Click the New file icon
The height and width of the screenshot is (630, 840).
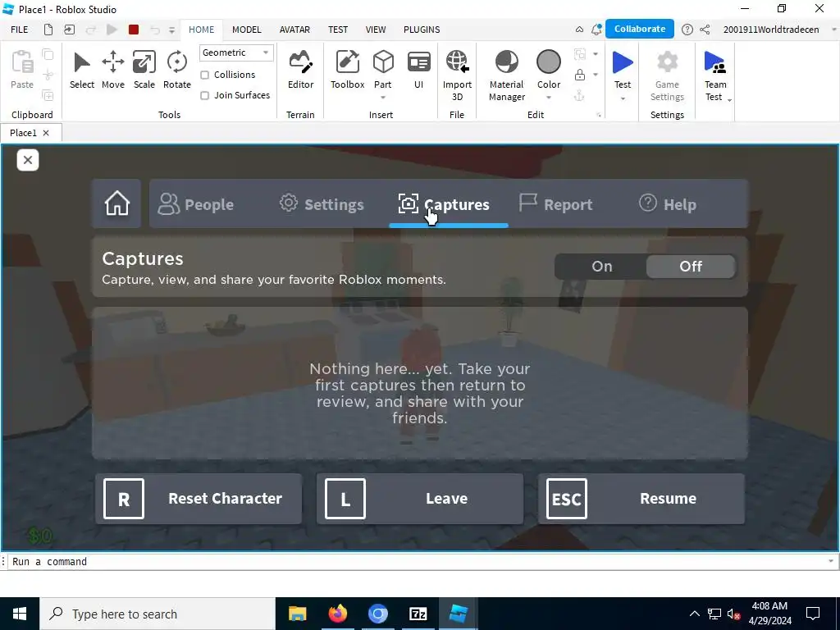[48, 30]
